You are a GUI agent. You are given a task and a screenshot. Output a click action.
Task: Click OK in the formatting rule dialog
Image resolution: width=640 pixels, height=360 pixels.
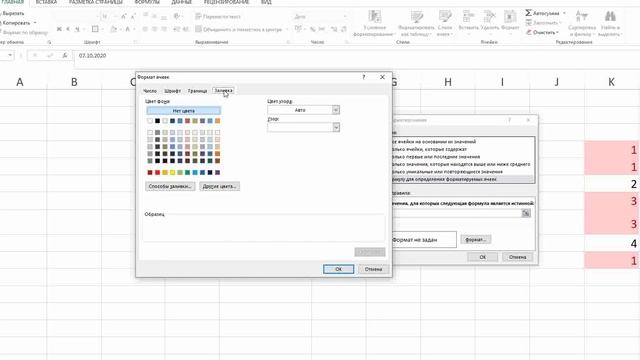[x=482, y=257]
